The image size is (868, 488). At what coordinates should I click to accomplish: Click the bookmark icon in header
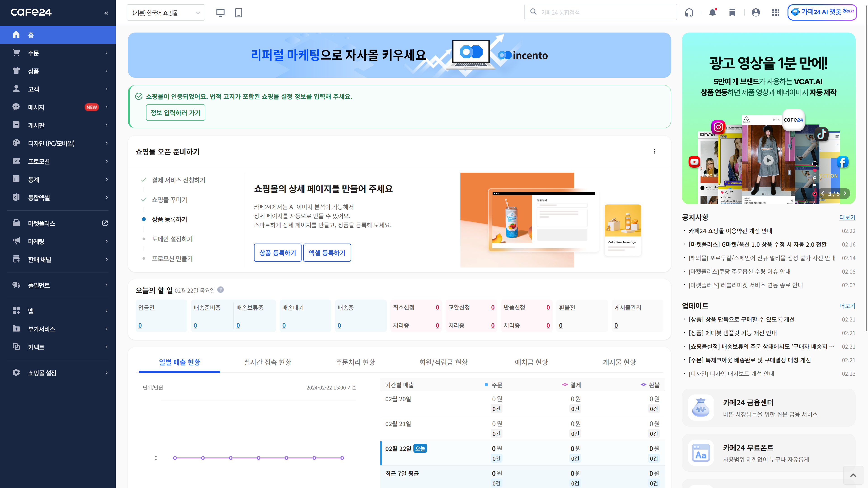(x=732, y=12)
